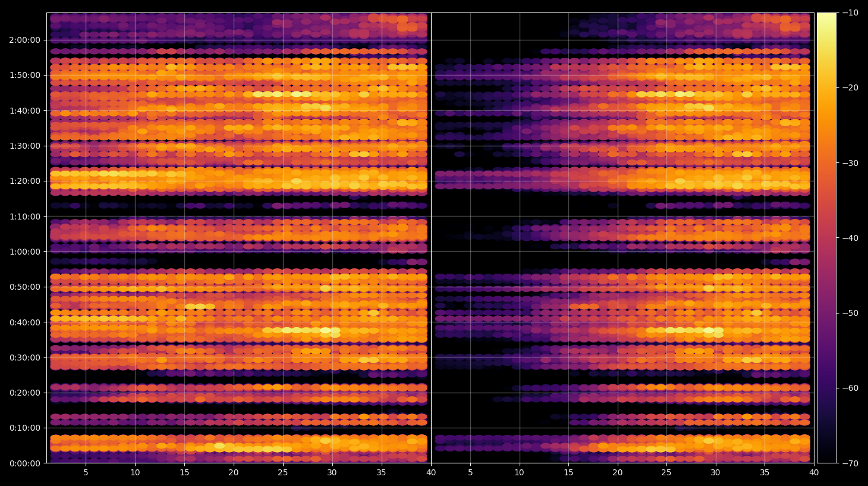Click the 0:40:00 time label
The image size is (868, 486).
tap(25, 322)
